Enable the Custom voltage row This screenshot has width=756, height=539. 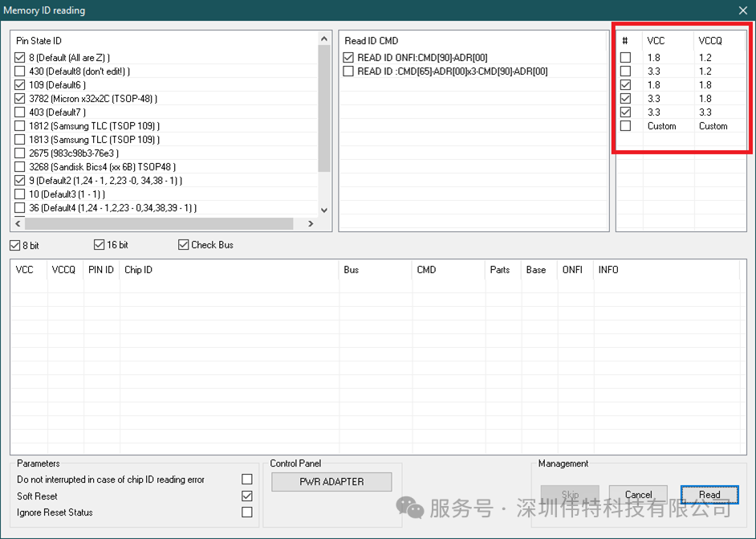click(625, 126)
